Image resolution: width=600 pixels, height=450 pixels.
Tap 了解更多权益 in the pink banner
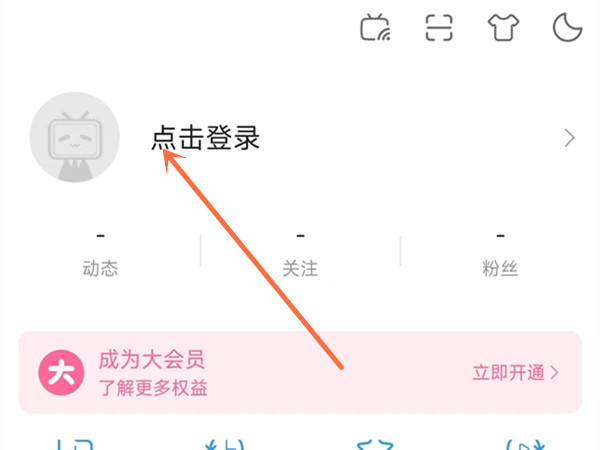click(x=153, y=388)
